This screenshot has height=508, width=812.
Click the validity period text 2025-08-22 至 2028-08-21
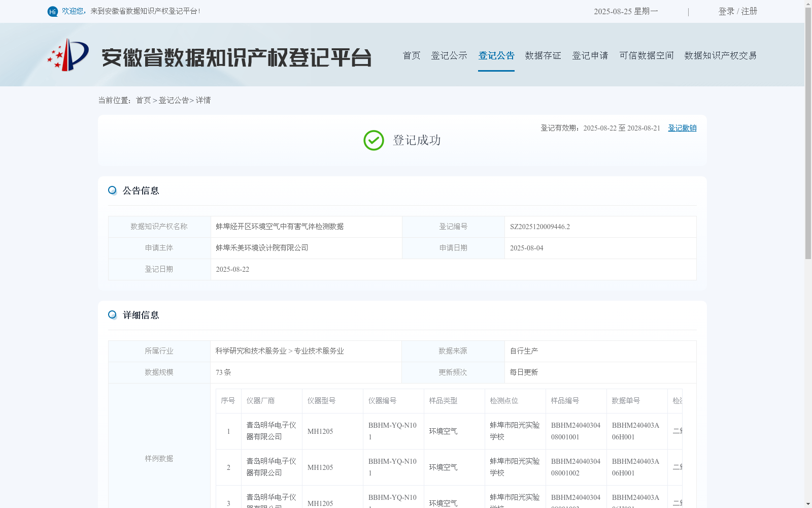(622, 128)
